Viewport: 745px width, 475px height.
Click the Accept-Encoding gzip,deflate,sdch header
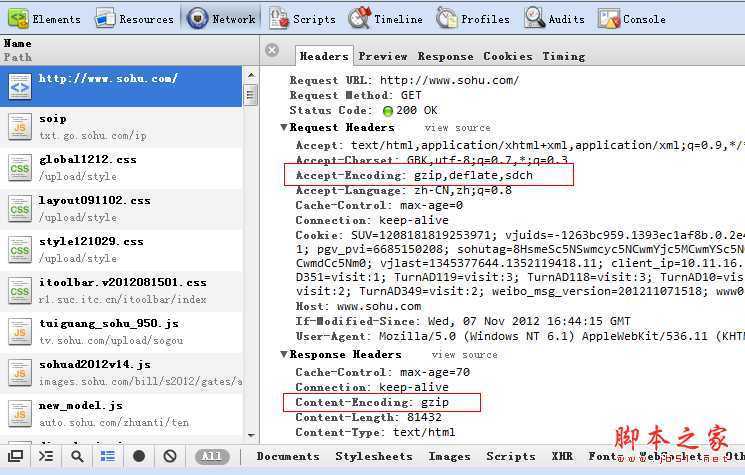click(x=414, y=175)
